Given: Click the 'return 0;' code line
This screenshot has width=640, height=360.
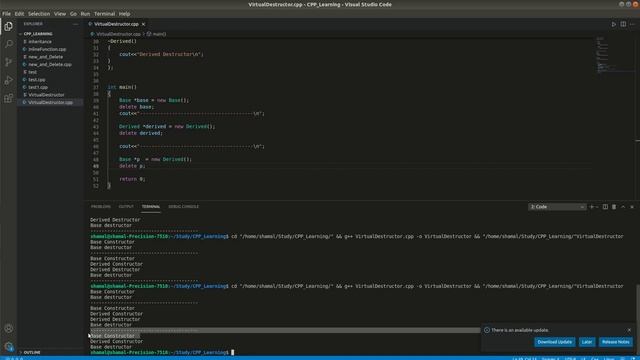Looking at the screenshot, I should click(132, 179).
